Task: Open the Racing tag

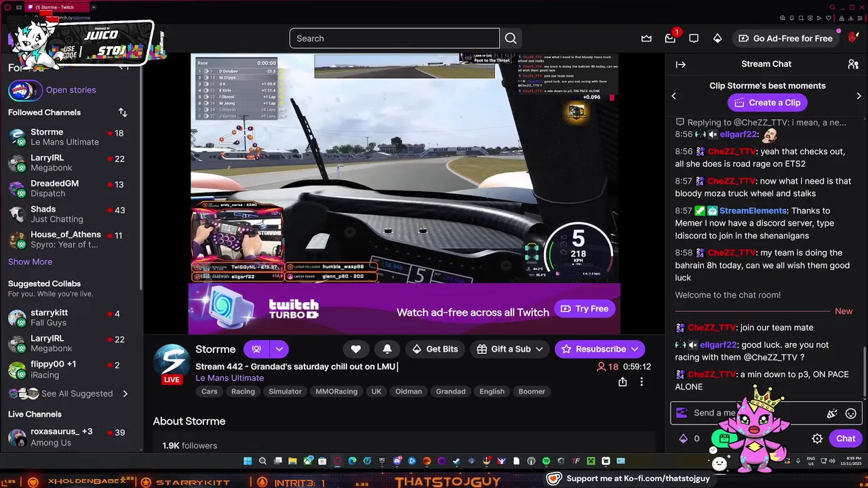Action: point(243,392)
